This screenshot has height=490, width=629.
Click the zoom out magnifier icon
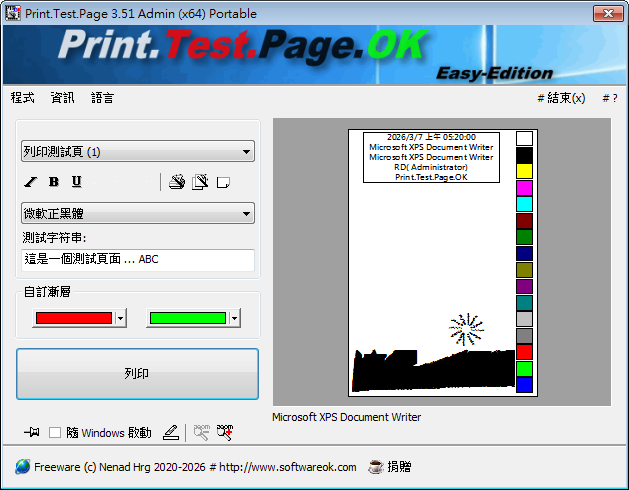click(202, 433)
